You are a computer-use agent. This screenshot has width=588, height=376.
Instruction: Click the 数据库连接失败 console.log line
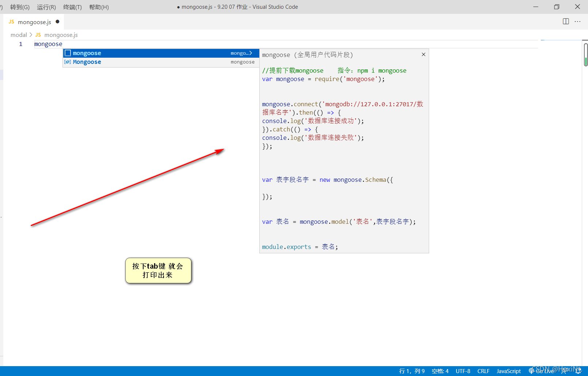click(313, 138)
